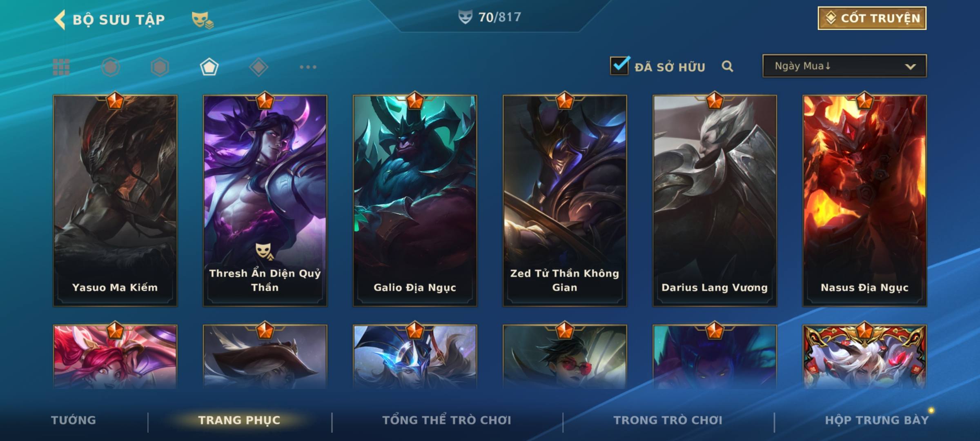Select the pentagon rarity filter icon

209,67
